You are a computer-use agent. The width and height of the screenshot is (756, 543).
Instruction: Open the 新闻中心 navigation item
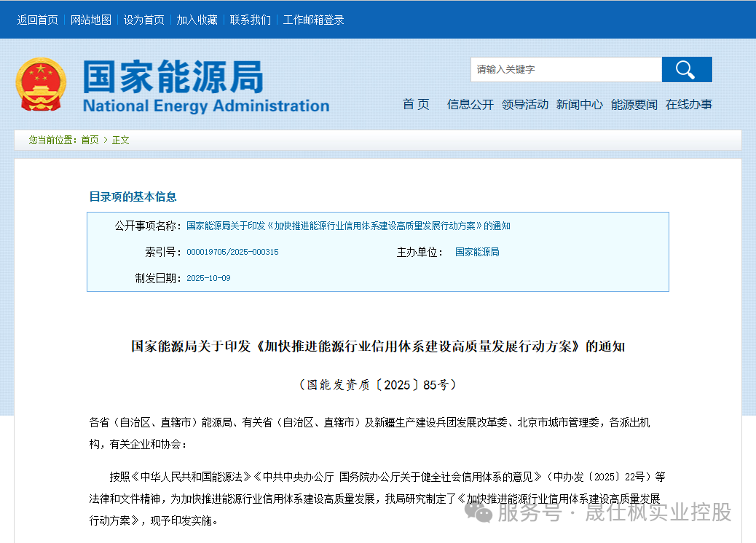pos(579,105)
